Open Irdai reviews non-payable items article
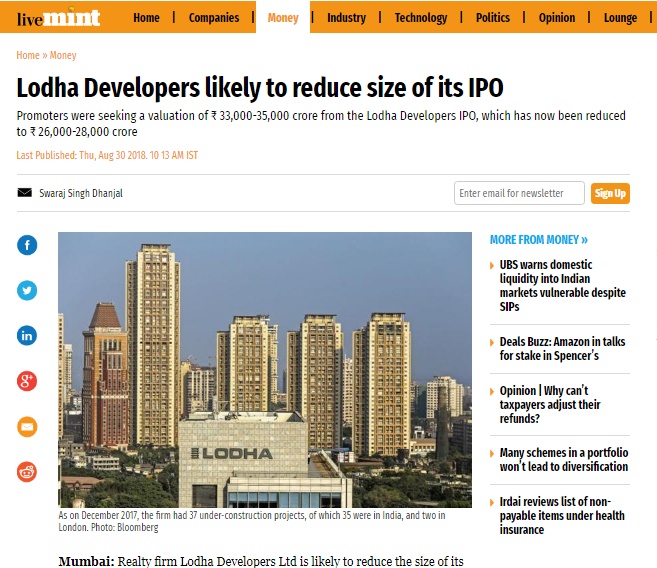Viewport: 657px width, 568px height. click(562, 516)
